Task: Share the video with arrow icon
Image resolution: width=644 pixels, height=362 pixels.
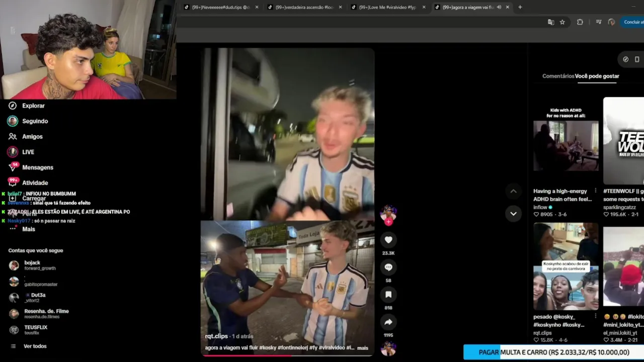Action: [x=388, y=322]
